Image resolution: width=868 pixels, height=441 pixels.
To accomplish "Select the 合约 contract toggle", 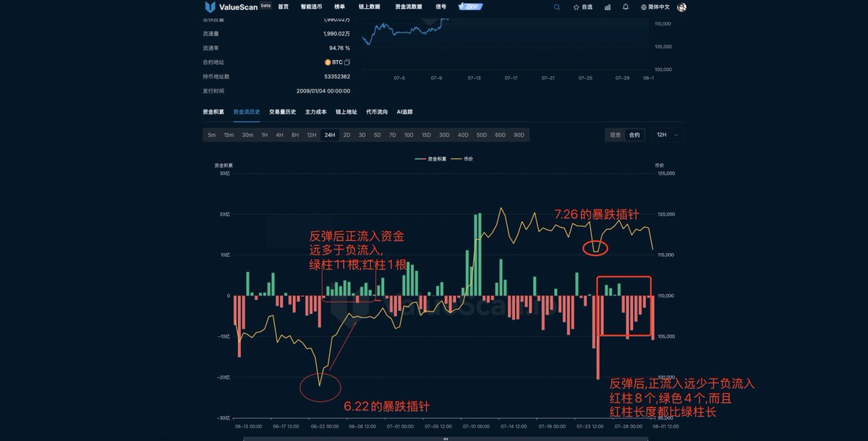I will pyautogui.click(x=634, y=134).
